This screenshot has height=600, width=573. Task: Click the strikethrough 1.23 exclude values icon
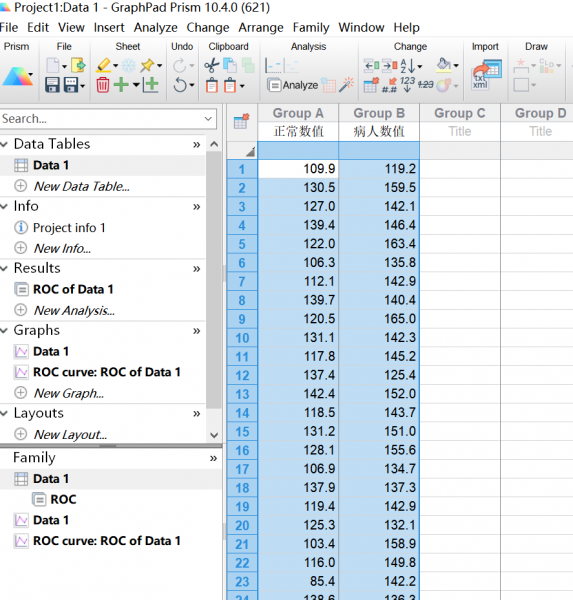point(425,85)
